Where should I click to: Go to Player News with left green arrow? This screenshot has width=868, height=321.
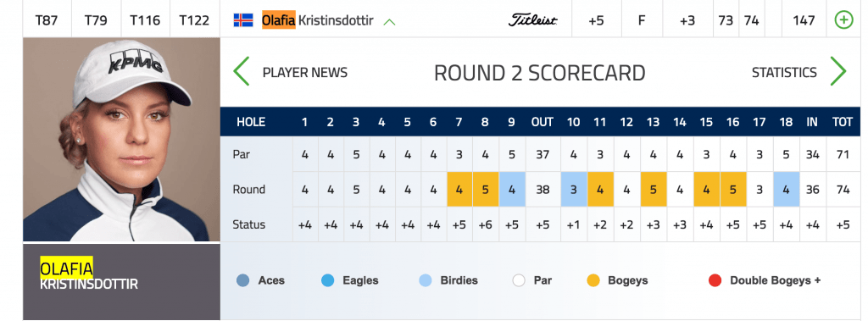[x=241, y=71]
